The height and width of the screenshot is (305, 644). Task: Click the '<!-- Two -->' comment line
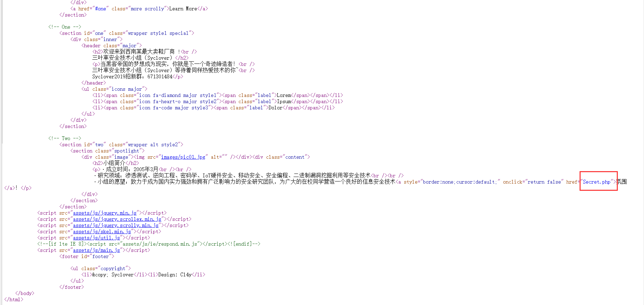click(65, 138)
